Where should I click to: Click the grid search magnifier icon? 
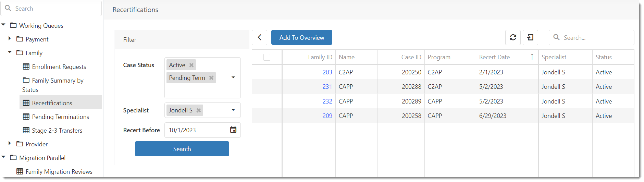[557, 37]
